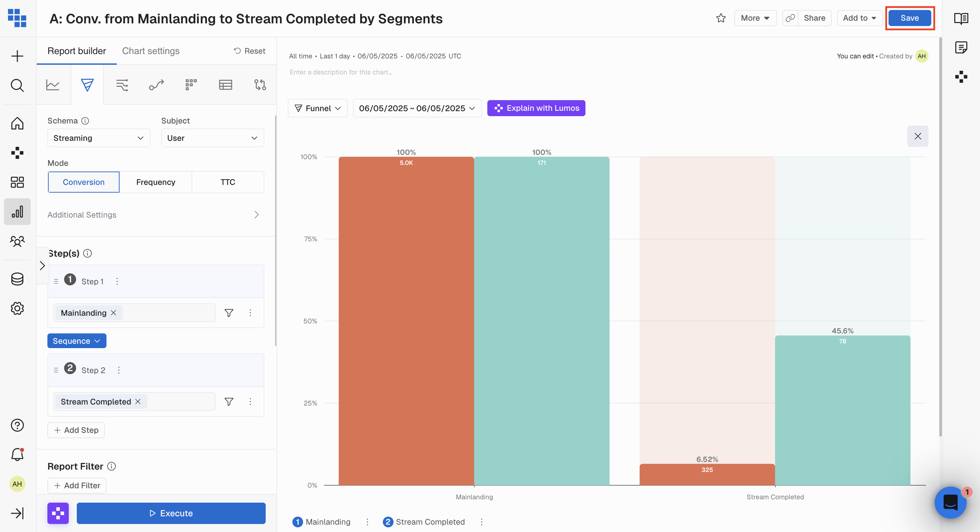Screen dimensions: 980x532
Task: Open the Schema Streaming dropdown
Action: click(98, 138)
